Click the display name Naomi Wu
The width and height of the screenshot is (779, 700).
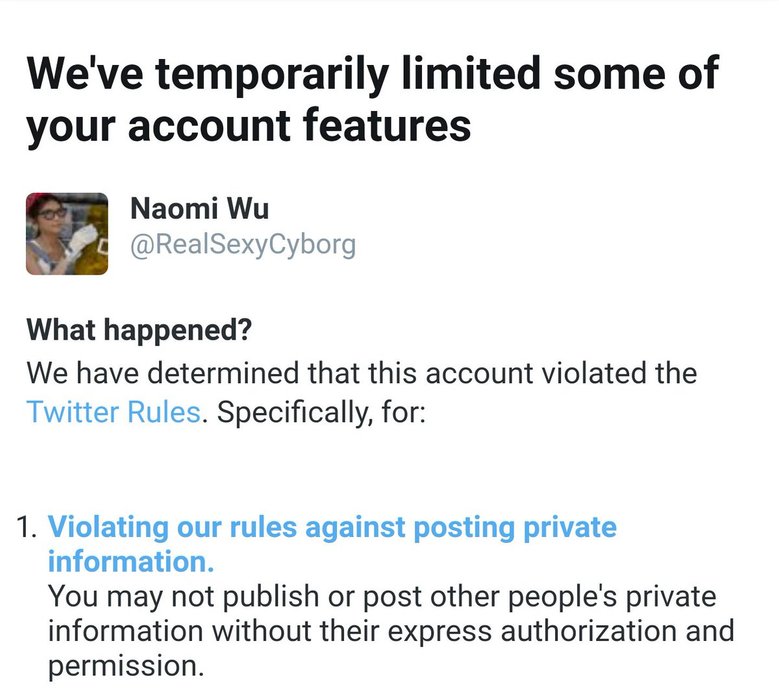(199, 210)
